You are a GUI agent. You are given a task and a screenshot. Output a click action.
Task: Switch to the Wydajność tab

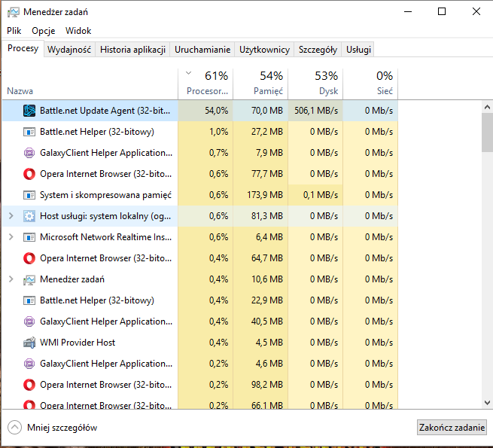pos(69,50)
